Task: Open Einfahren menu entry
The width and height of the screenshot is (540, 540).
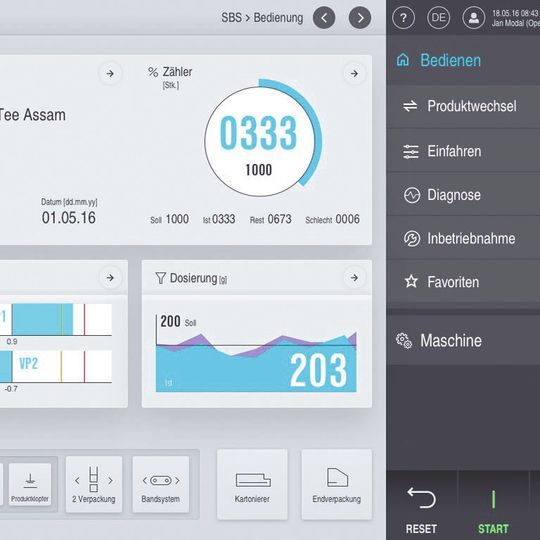Action: [x=463, y=151]
